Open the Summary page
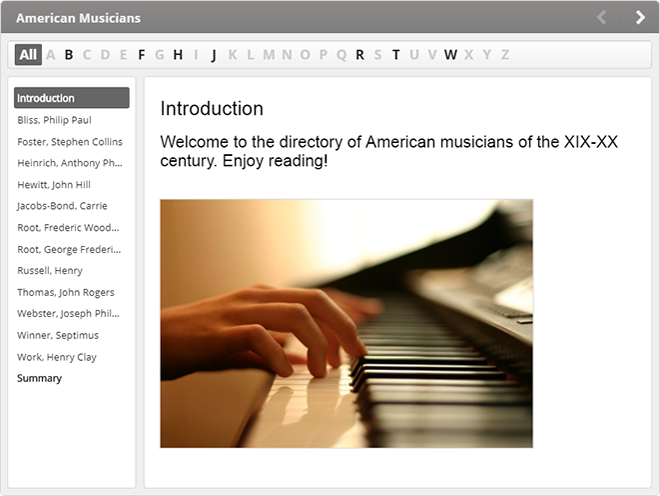Viewport: 660px width, 496px height. [39, 378]
